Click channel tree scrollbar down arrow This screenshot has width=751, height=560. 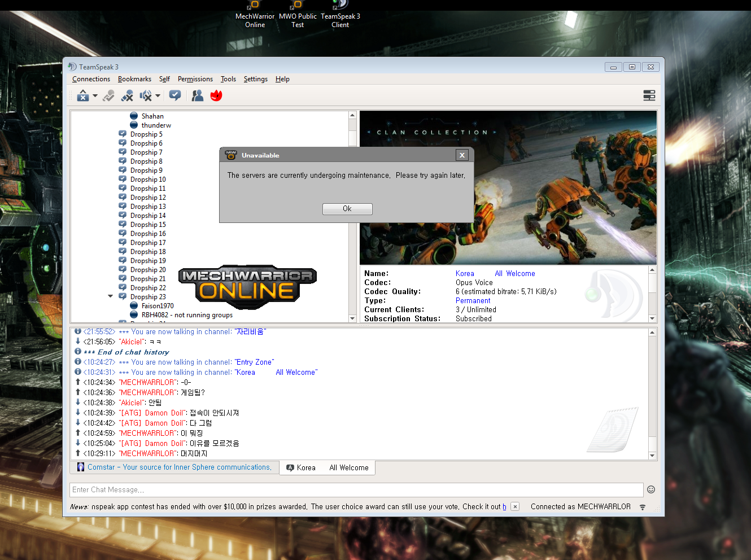click(352, 318)
